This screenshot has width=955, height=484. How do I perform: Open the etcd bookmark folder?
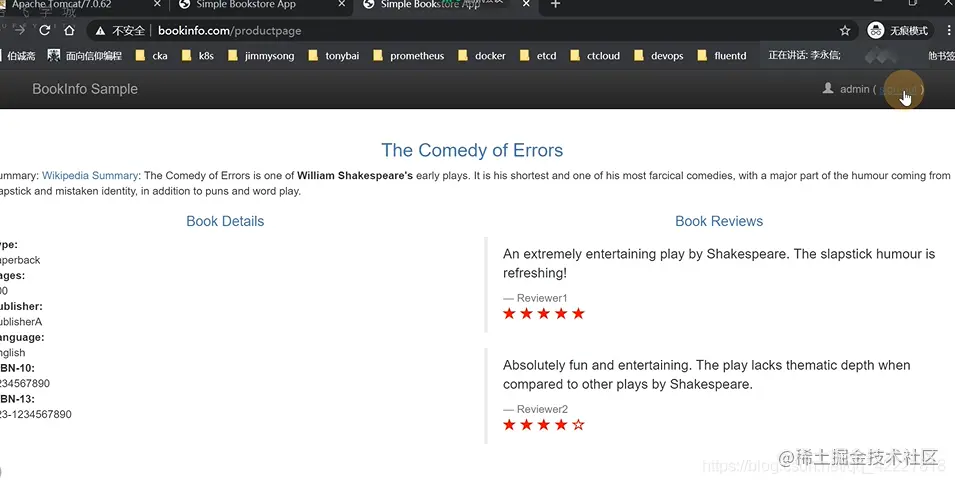538,56
